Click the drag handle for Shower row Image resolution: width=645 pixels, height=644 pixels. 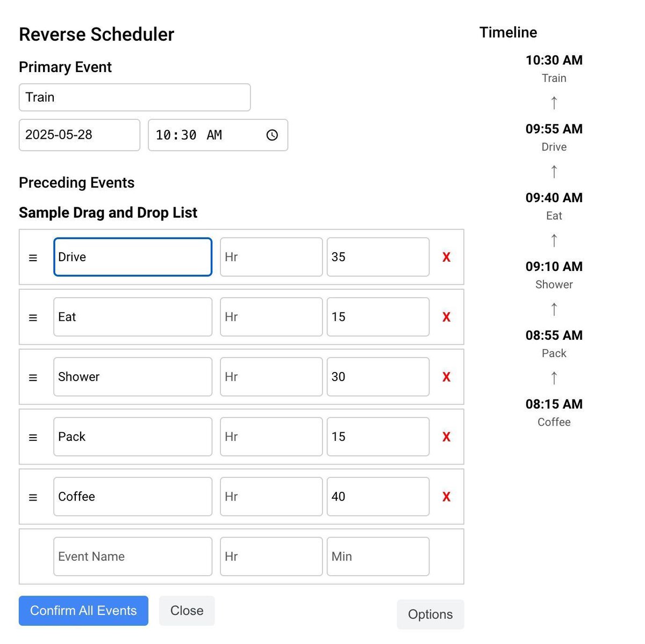[x=33, y=377]
